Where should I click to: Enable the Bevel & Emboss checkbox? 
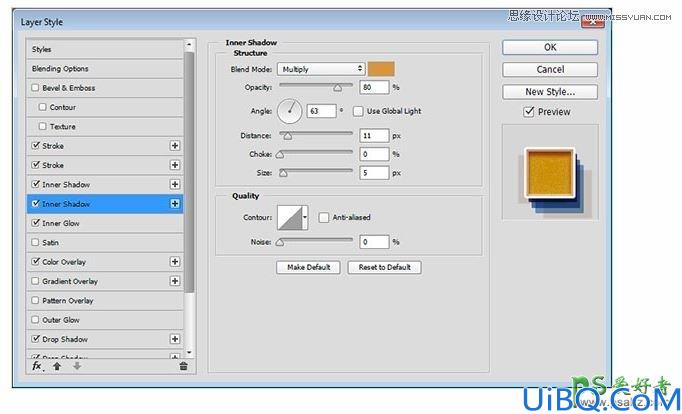click(x=35, y=87)
